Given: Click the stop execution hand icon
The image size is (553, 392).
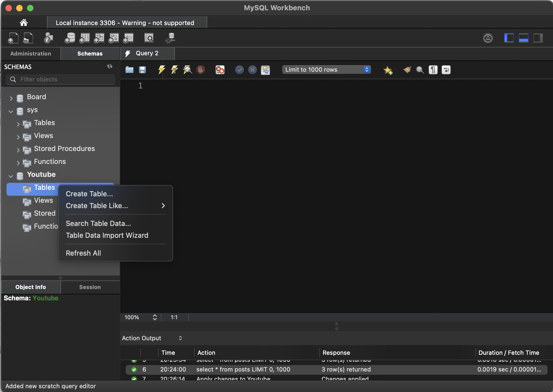Looking at the screenshot, I should pyautogui.click(x=200, y=70).
